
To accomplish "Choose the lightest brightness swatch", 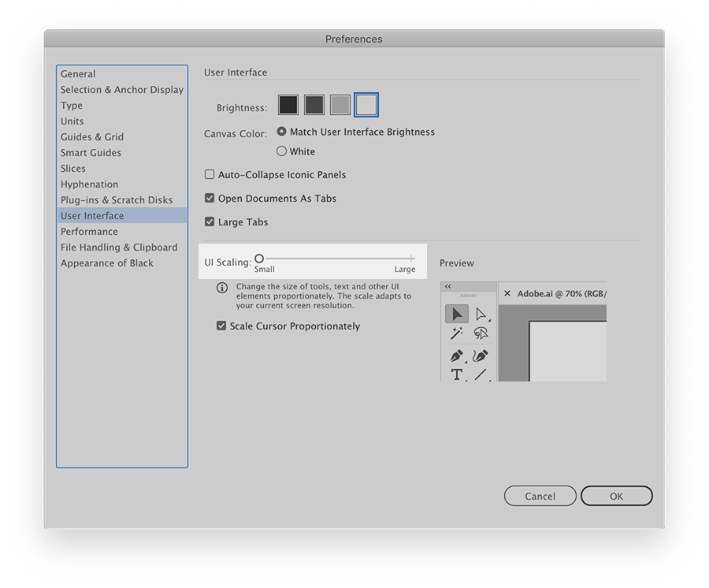I will coord(366,105).
